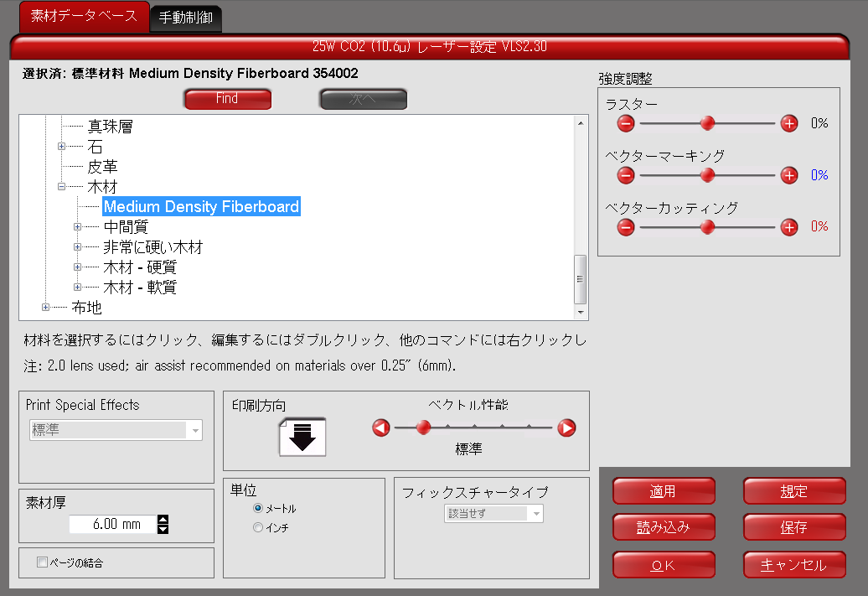
Task: Click the red Find button
Action: 227,99
